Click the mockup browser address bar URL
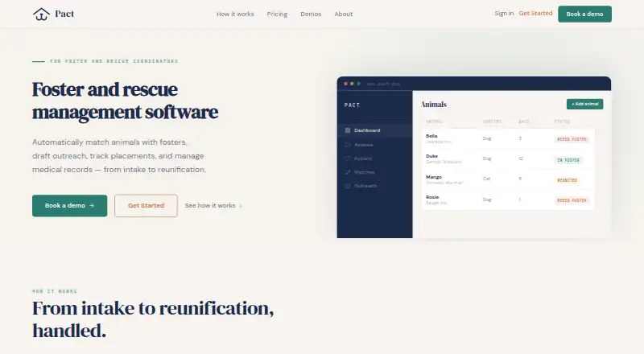644x354 pixels. click(x=383, y=84)
